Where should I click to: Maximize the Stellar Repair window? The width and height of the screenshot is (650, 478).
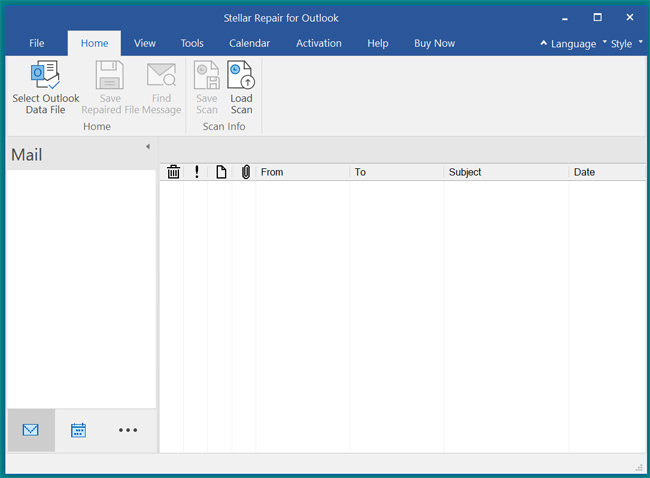coord(597,17)
